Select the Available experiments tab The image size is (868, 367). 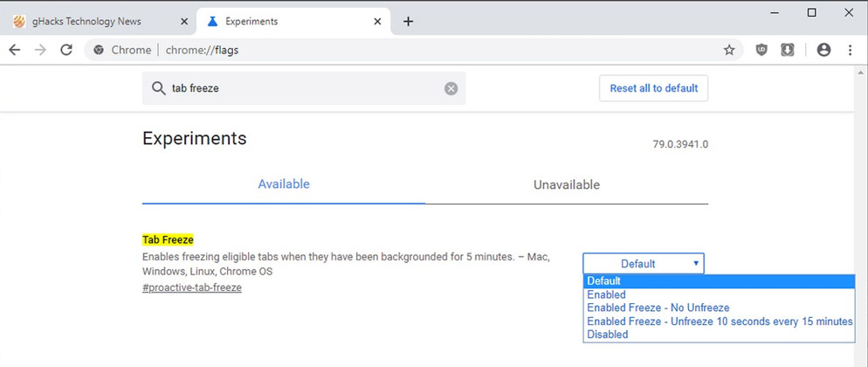(284, 184)
